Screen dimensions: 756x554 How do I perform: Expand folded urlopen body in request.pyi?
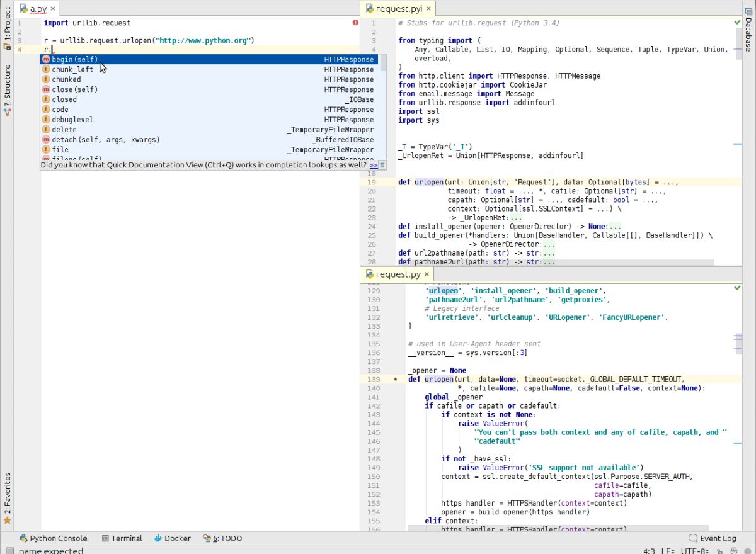[515, 218]
